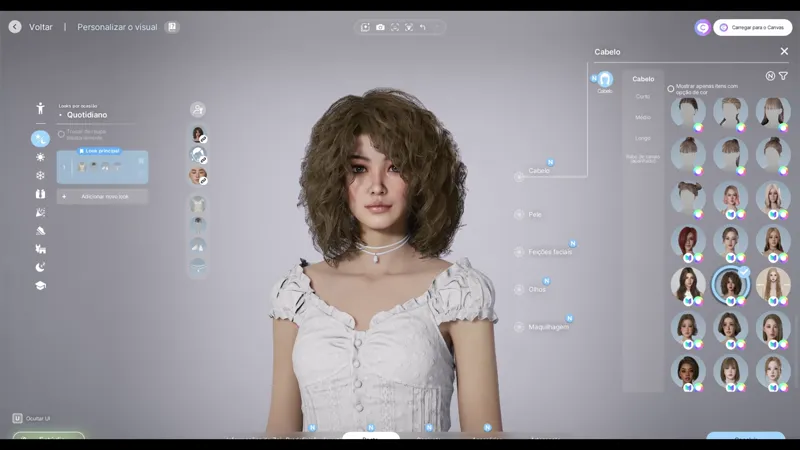Viewport: 800px width, 450px height.
Task: Open the Cabelo heading tab in the list
Action: point(643,79)
